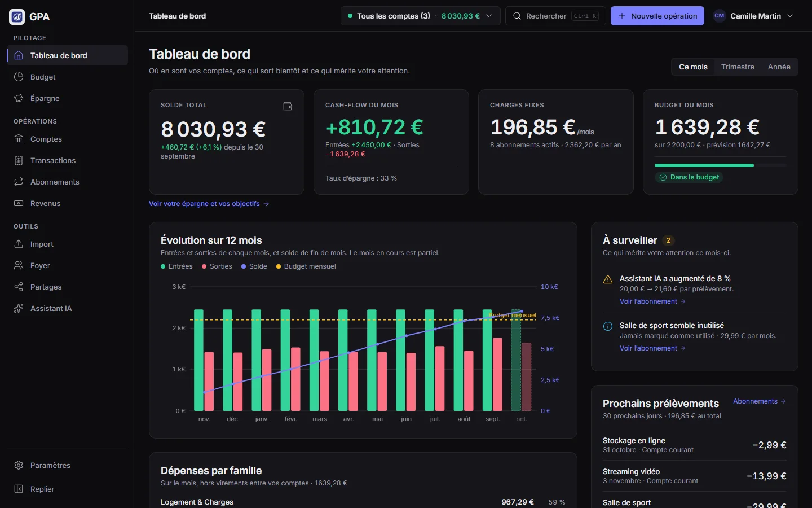Viewport: 812px width, 508px height.
Task: Click the Rechercher search field
Action: coord(555,16)
